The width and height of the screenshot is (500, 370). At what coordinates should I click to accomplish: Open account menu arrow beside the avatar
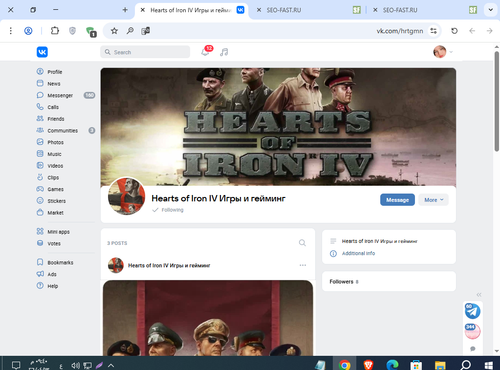[451, 52]
